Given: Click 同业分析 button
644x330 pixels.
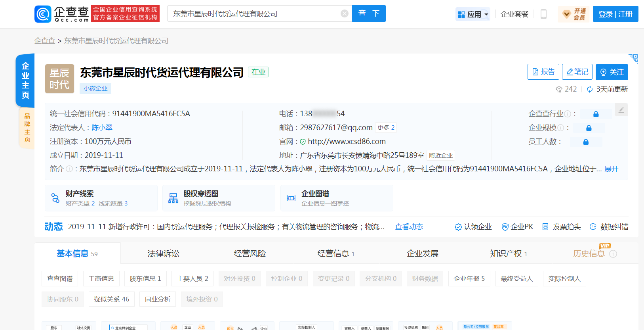Looking at the screenshot, I should coord(158,299).
